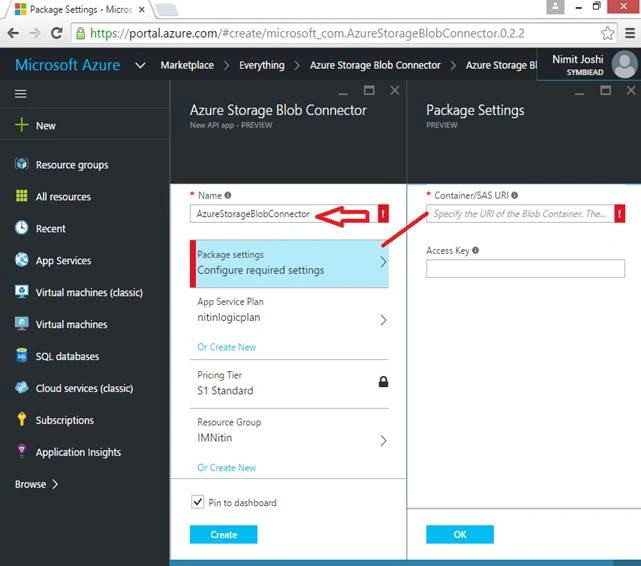Click the Create button

tap(223, 535)
